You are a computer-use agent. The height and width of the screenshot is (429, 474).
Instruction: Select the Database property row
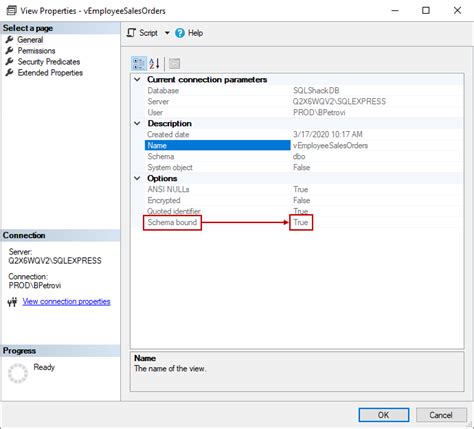[x=303, y=91]
